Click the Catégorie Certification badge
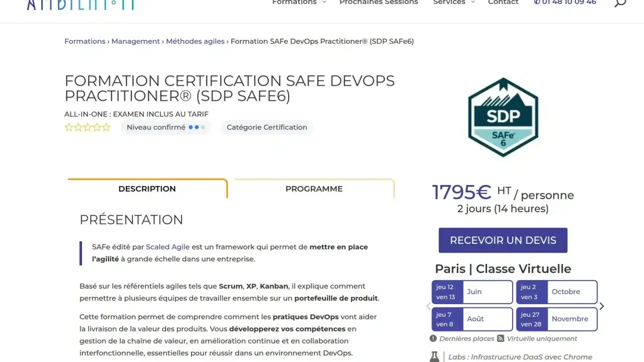 tap(267, 127)
